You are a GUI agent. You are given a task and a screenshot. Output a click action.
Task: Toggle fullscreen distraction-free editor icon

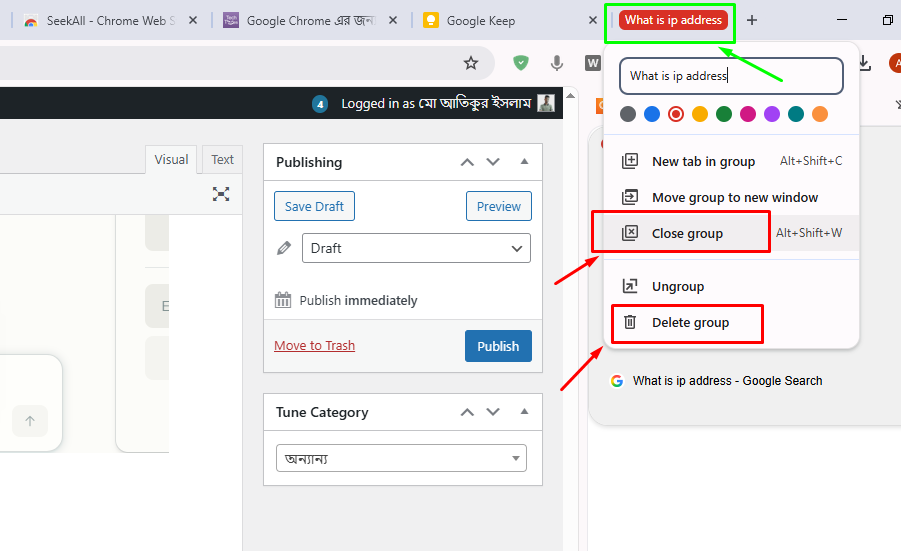(x=221, y=194)
